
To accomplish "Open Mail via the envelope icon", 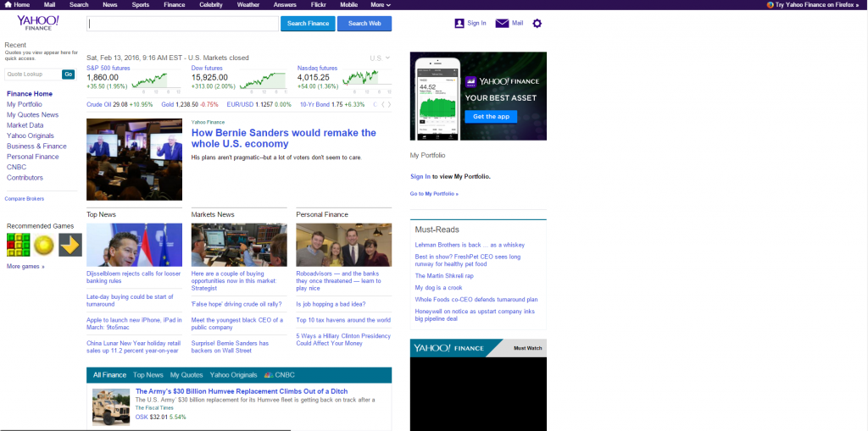I will 502,23.
